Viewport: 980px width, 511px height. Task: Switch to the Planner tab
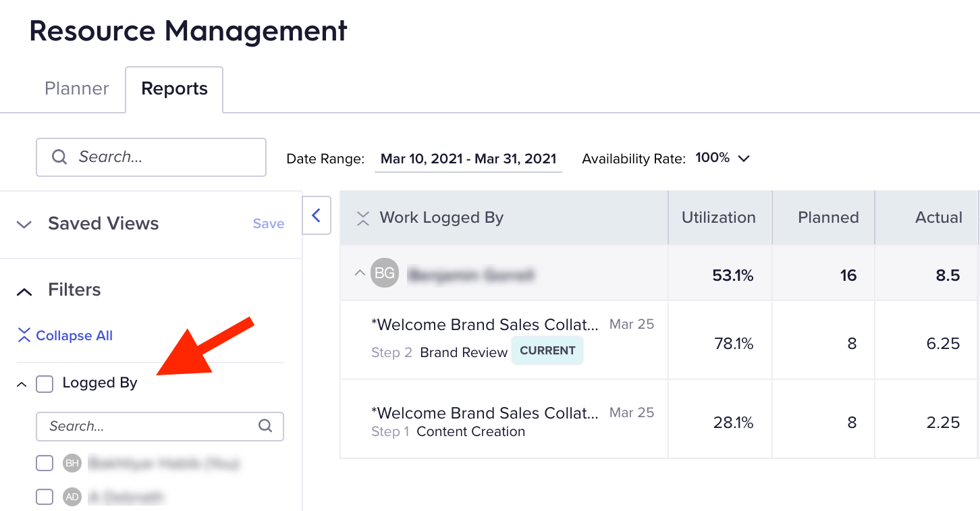point(77,89)
